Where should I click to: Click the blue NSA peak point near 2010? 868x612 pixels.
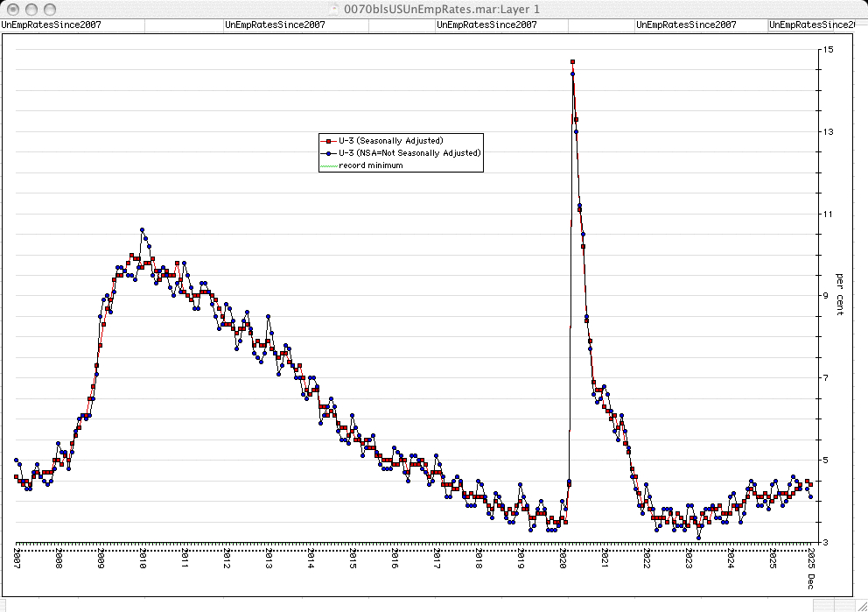(x=143, y=230)
